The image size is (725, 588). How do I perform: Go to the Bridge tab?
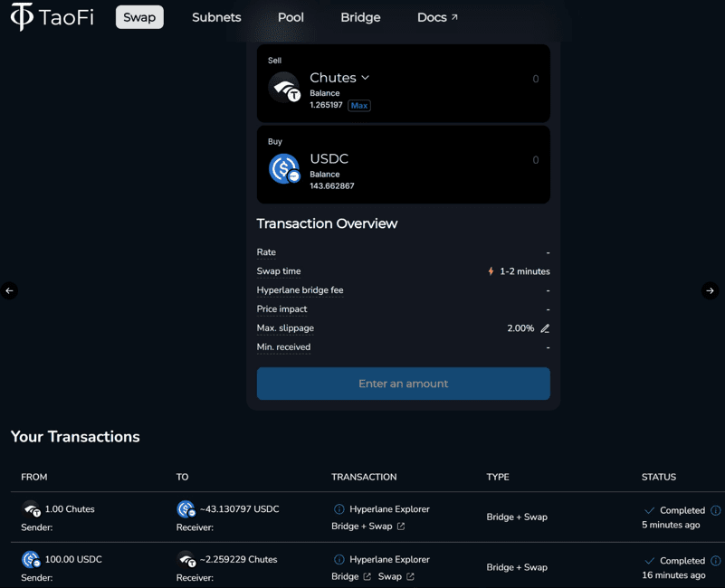click(x=360, y=17)
